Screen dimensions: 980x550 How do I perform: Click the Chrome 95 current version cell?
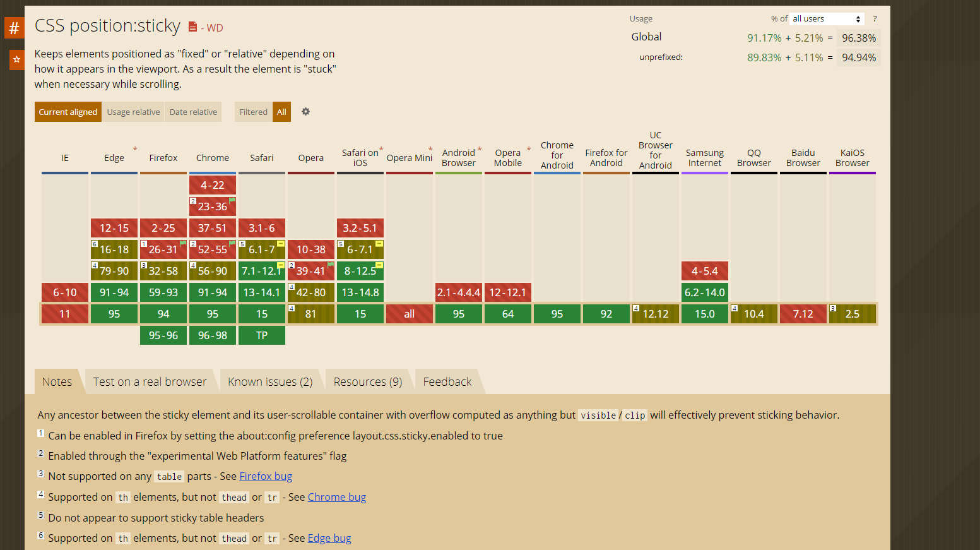[213, 314]
